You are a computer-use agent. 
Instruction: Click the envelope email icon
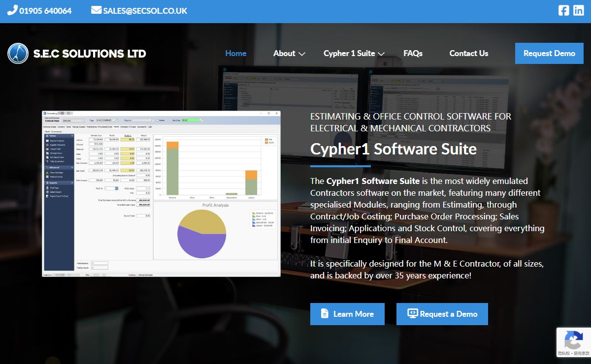point(96,10)
